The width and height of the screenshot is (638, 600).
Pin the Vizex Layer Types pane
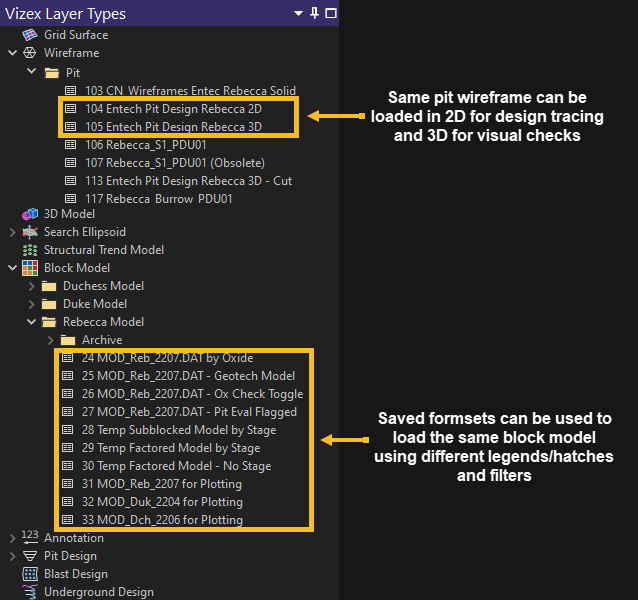(315, 13)
